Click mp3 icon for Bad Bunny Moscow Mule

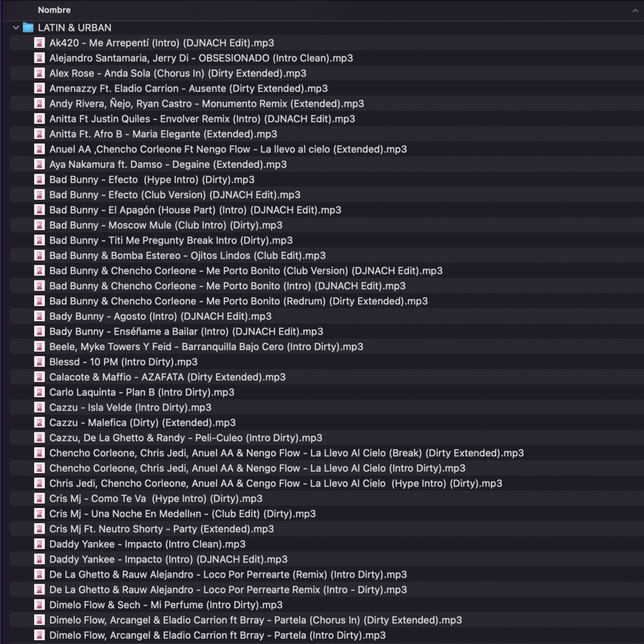pyautogui.click(x=40, y=225)
